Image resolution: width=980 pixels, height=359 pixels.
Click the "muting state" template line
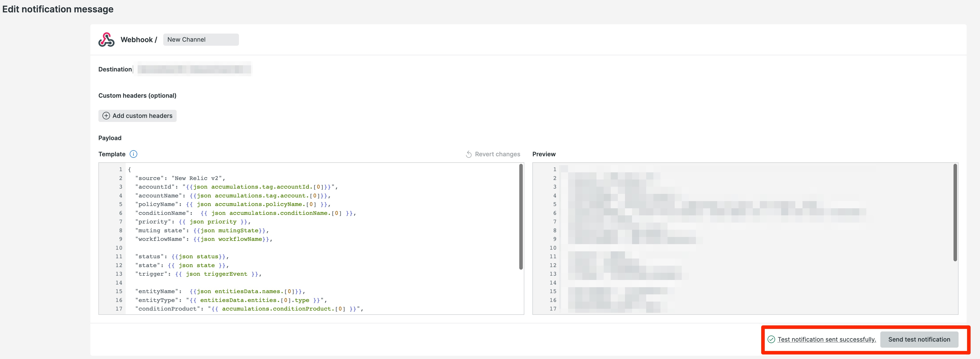(202, 230)
